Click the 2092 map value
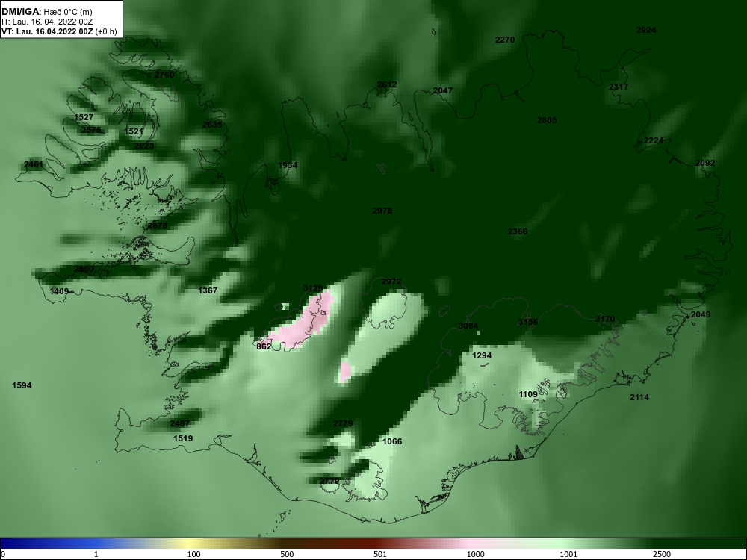The image size is (747, 560). point(705,163)
